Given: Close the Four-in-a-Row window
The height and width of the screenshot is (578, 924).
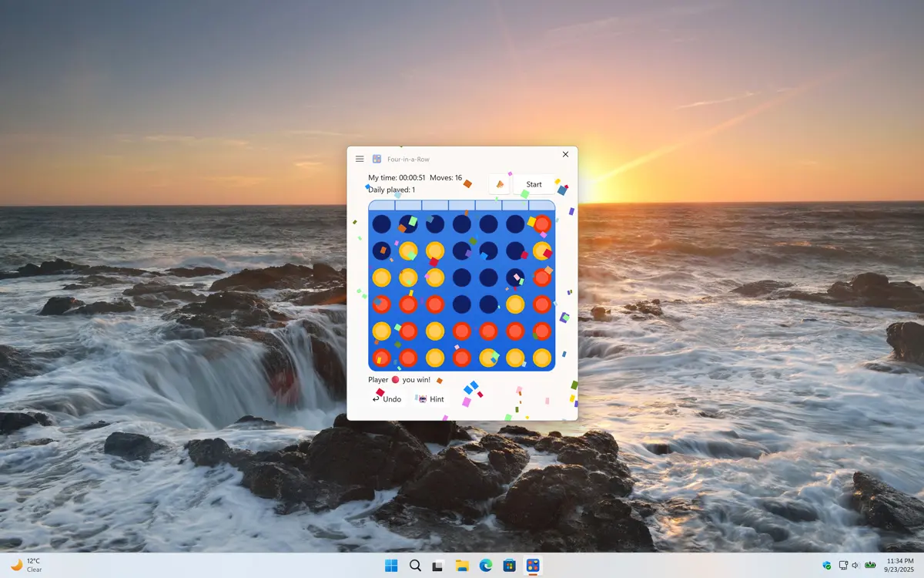Looking at the screenshot, I should pos(565,155).
